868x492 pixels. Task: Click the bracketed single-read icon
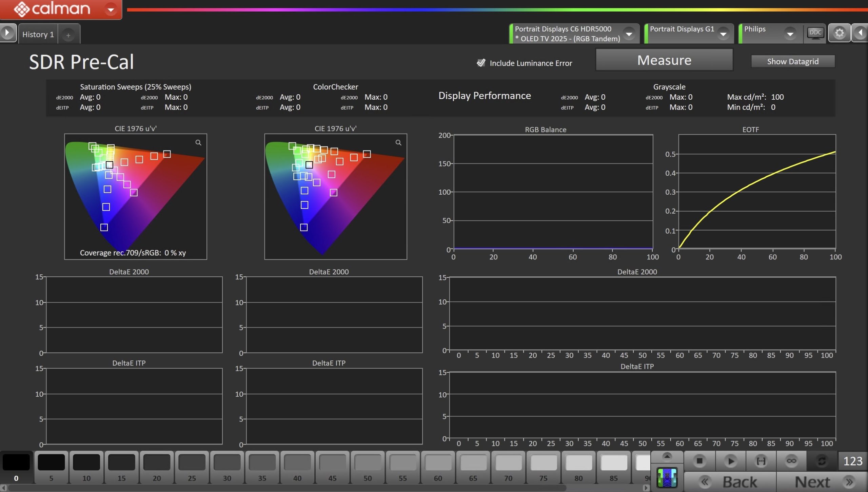coord(761,461)
